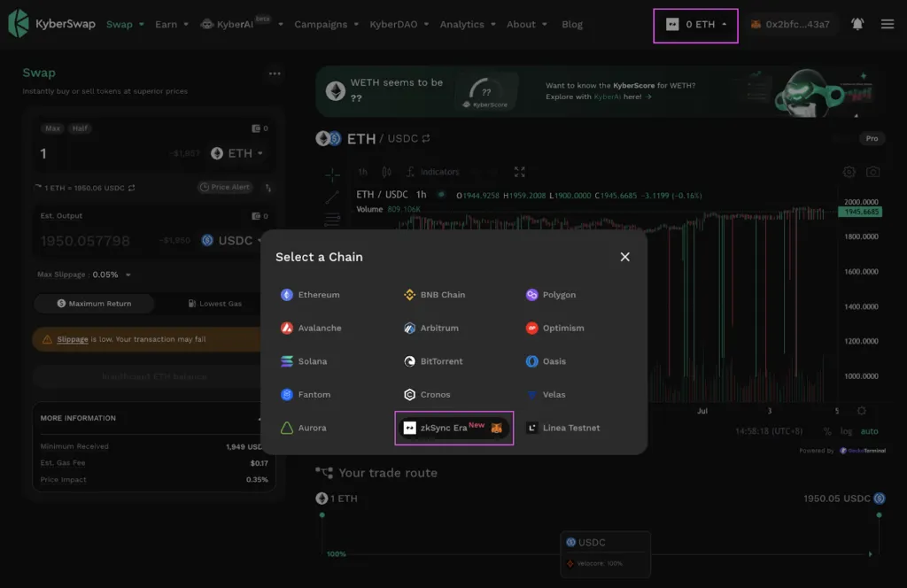The width and height of the screenshot is (907, 588).
Task: Open the Analytics nav menu
Action: click(x=468, y=24)
